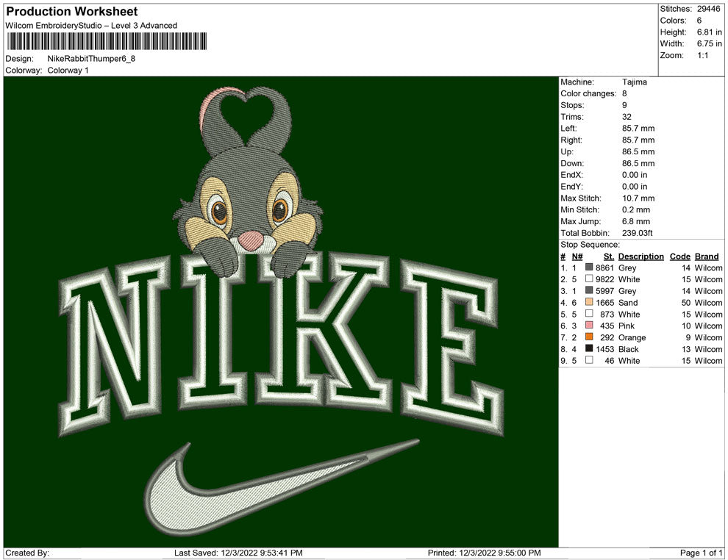Click the Height value 6.81 in
Viewport: 728px width, 560px height.
[710, 32]
